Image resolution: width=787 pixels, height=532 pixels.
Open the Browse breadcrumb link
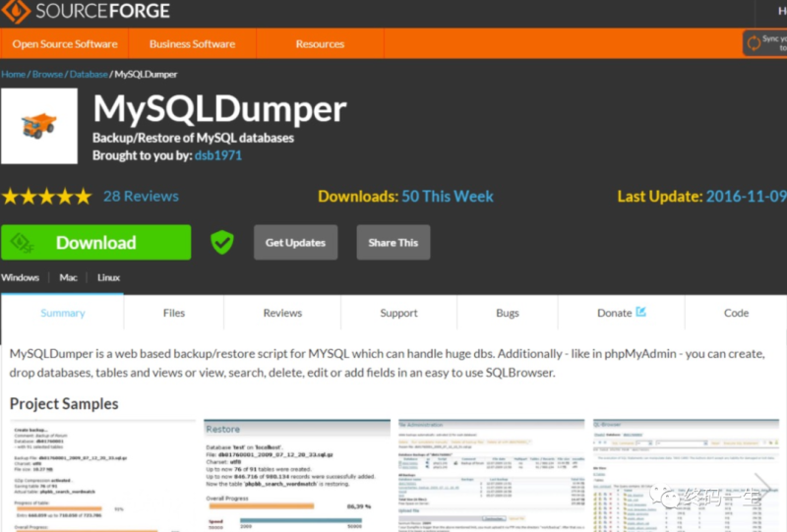click(47, 75)
